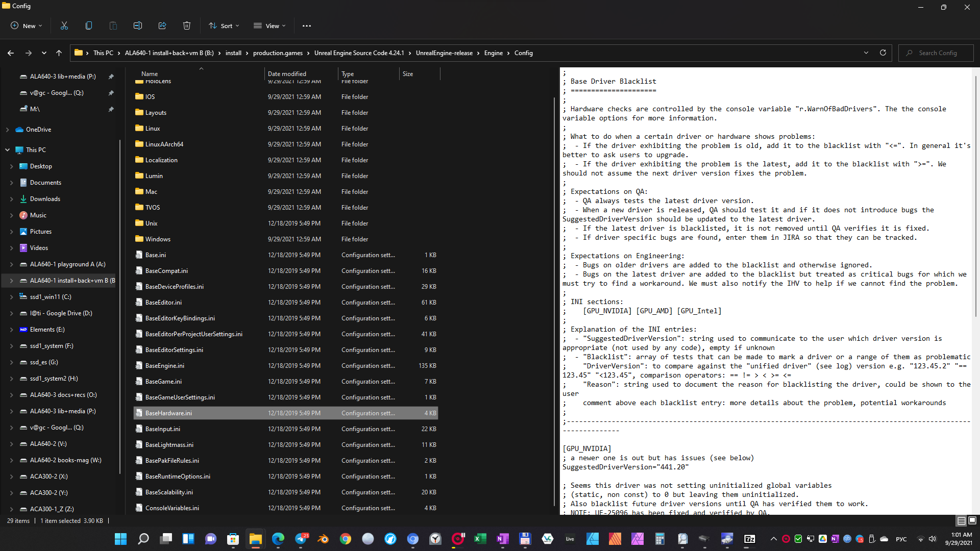This screenshot has width=980, height=551.
Task: Go up one folder level
Action: point(59,53)
